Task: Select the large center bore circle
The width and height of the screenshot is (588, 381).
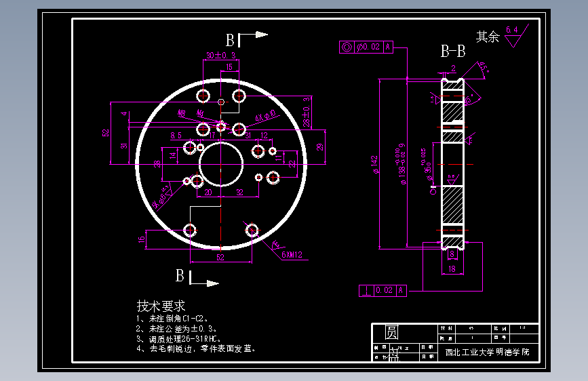Action: pos(221,164)
